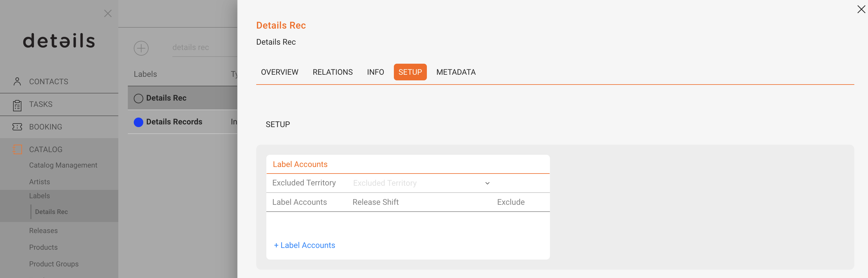
Task: Close the Details Rec detail panel
Action: pyautogui.click(x=861, y=10)
